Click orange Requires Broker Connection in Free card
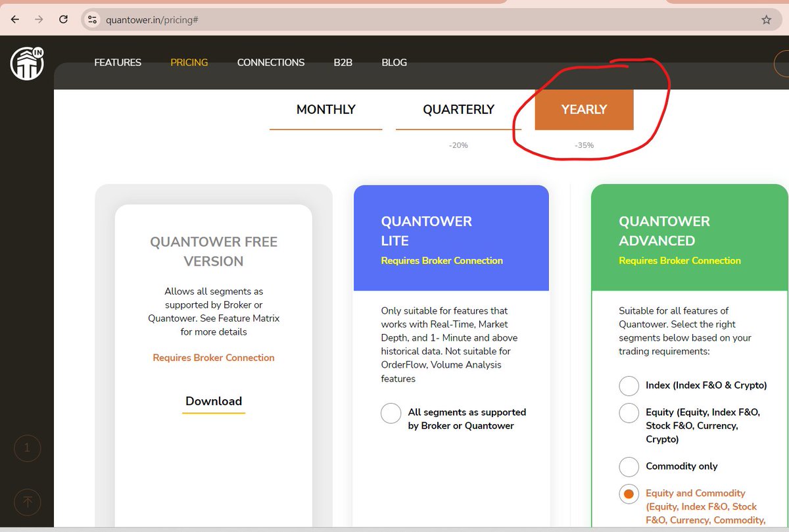Image resolution: width=789 pixels, height=532 pixels. pyautogui.click(x=214, y=358)
